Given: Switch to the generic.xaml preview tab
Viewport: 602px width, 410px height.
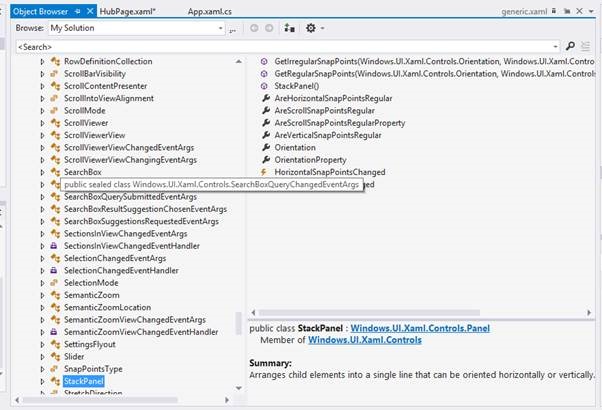Looking at the screenshot, I should 524,12.
